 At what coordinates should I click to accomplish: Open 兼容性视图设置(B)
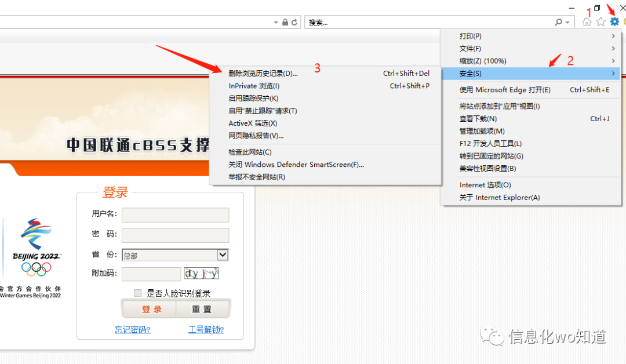point(531,169)
